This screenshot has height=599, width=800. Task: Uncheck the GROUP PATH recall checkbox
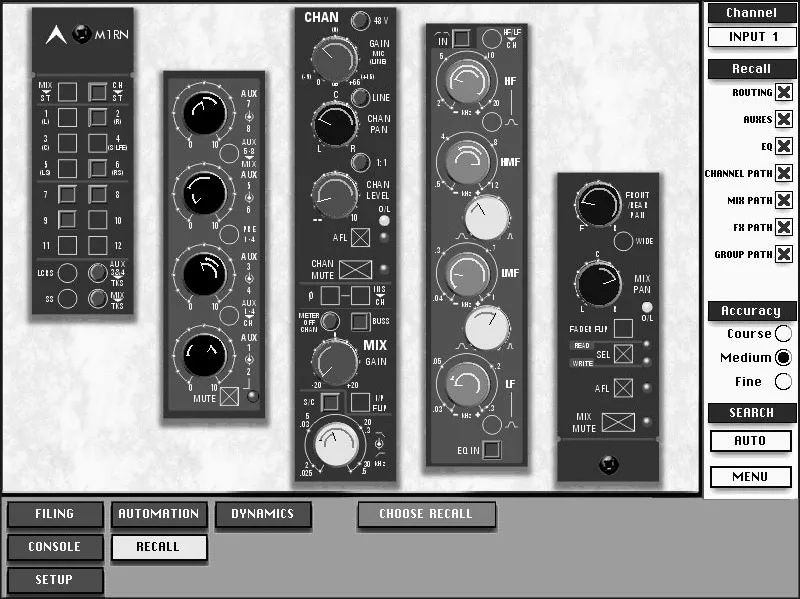(x=784, y=254)
